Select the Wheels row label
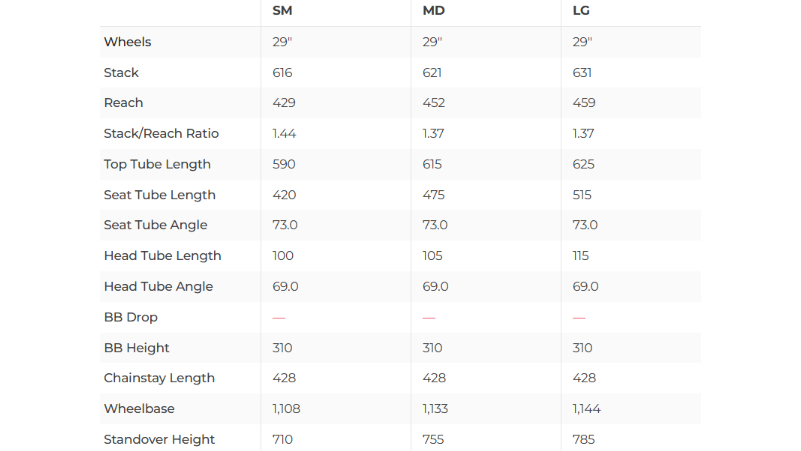Screen dimensions: 801x451 tap(128, 42)
